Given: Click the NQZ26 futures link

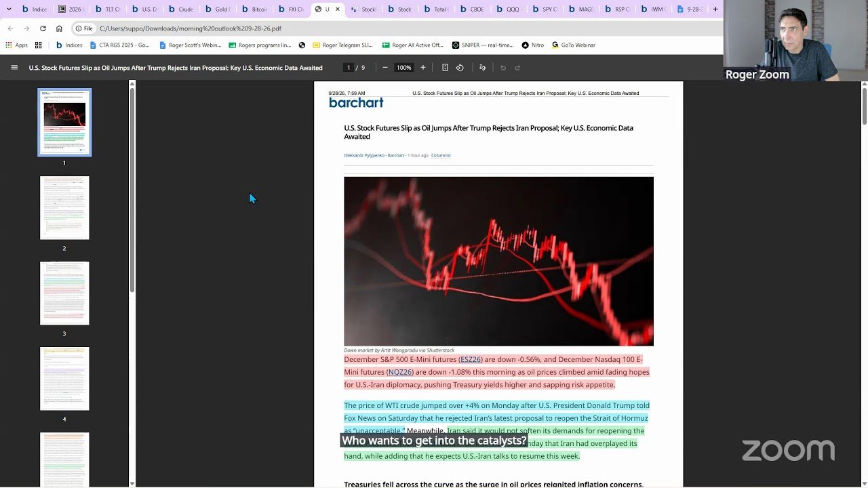Looking at the screenshot, I should tap(400, 372).
